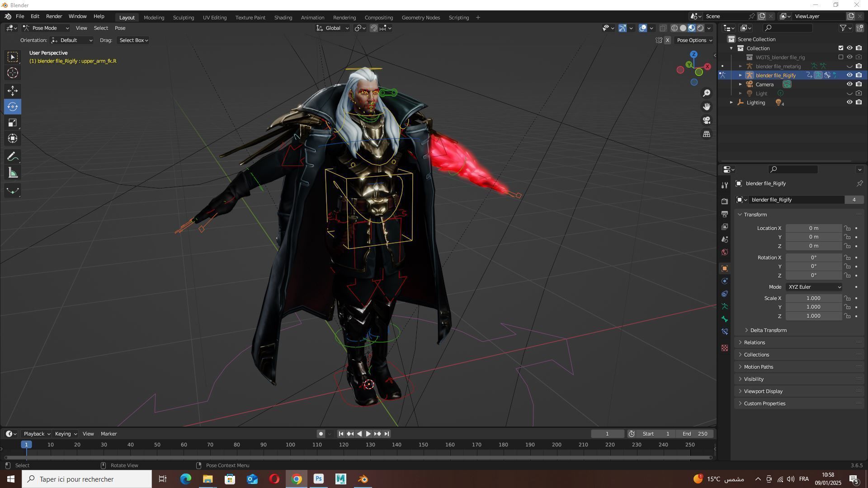Image resolution: width=868 pixels, height=488 pixels.
Task: Expand the Delta Transform section
Action: [x=768, y=330]
